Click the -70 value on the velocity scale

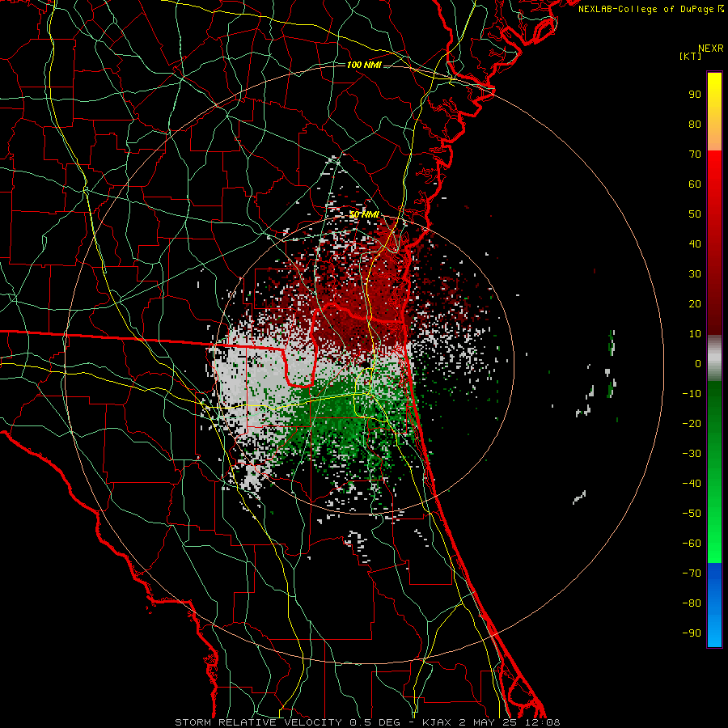[x=692, y=574]
